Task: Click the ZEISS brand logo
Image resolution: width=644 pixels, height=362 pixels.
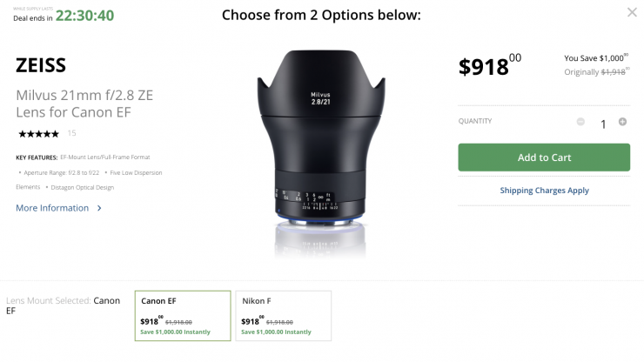Action: (41, 65)
